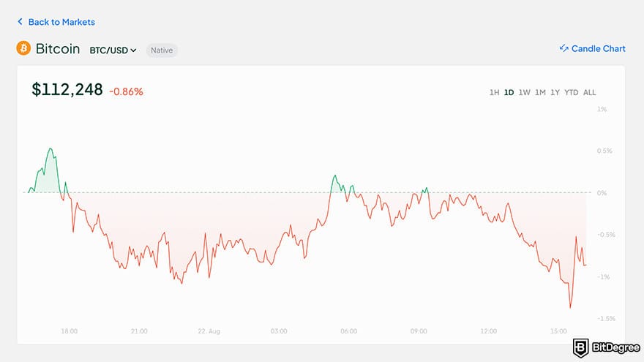Screen dimensions: 644x362
Task: Select the 1D time range
Action: 509,92
